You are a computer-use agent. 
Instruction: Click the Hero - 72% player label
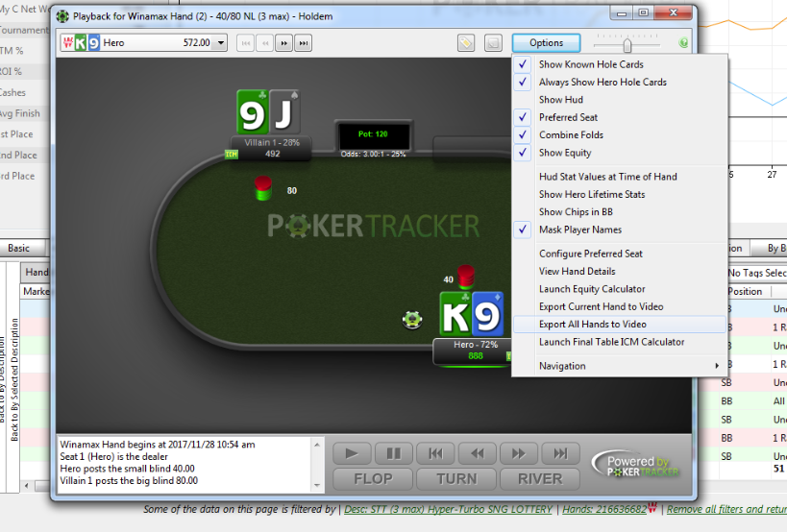coord(475,345)
